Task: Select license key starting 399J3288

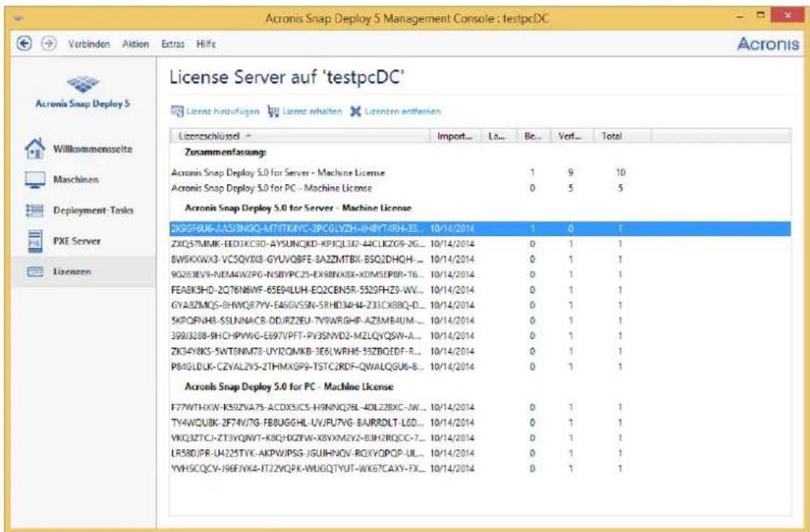Action: coord(480,336)
